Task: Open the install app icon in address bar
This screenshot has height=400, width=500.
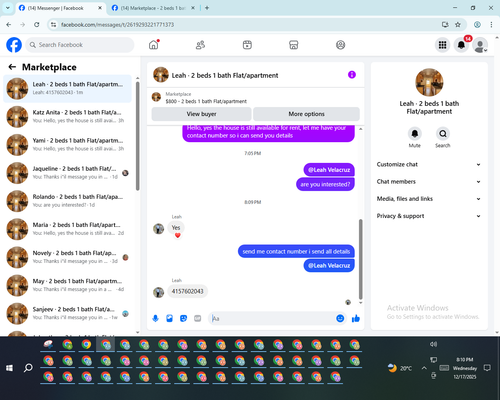Action: tap(445, 24)
